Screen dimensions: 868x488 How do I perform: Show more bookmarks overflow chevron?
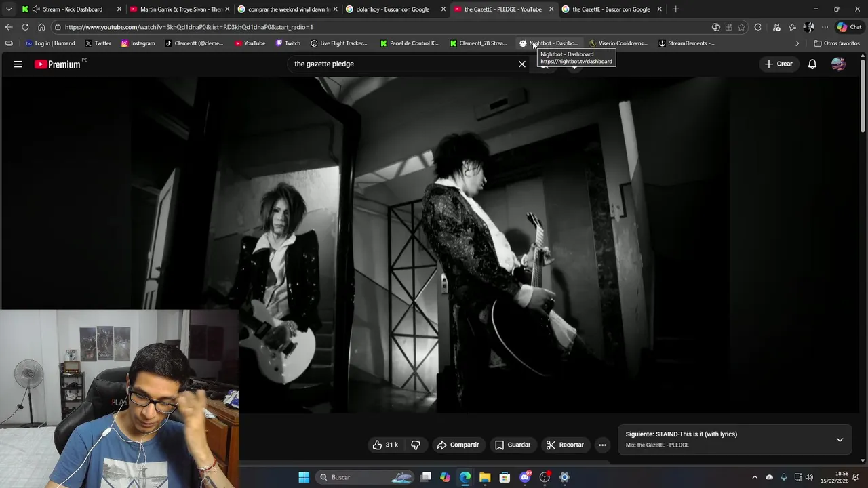[797, 43]
